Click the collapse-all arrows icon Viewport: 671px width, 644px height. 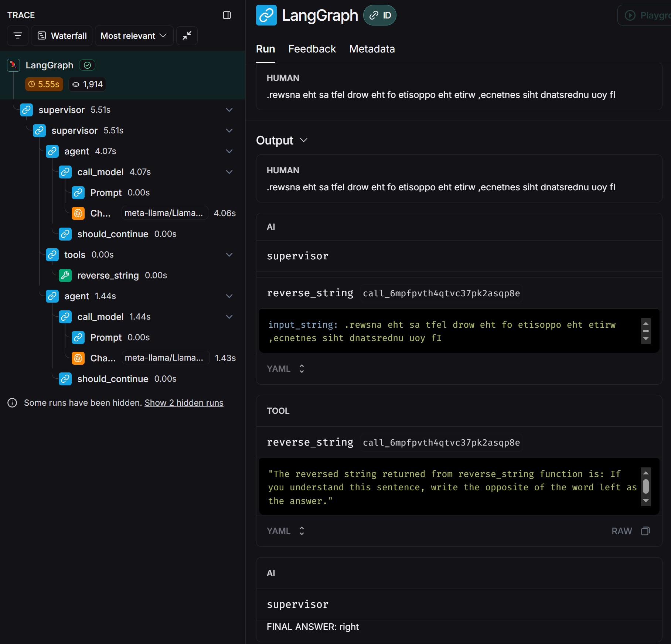coord(187,36)
